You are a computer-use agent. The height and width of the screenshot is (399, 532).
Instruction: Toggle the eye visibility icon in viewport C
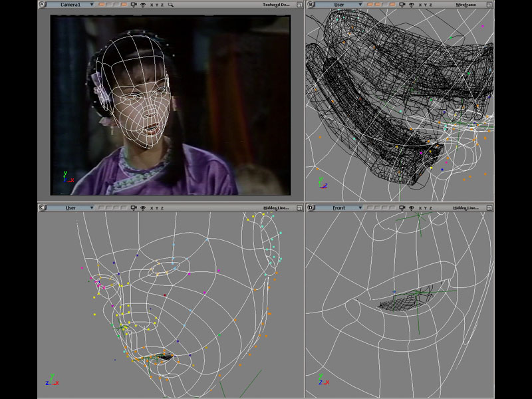(x=143, y=208)
